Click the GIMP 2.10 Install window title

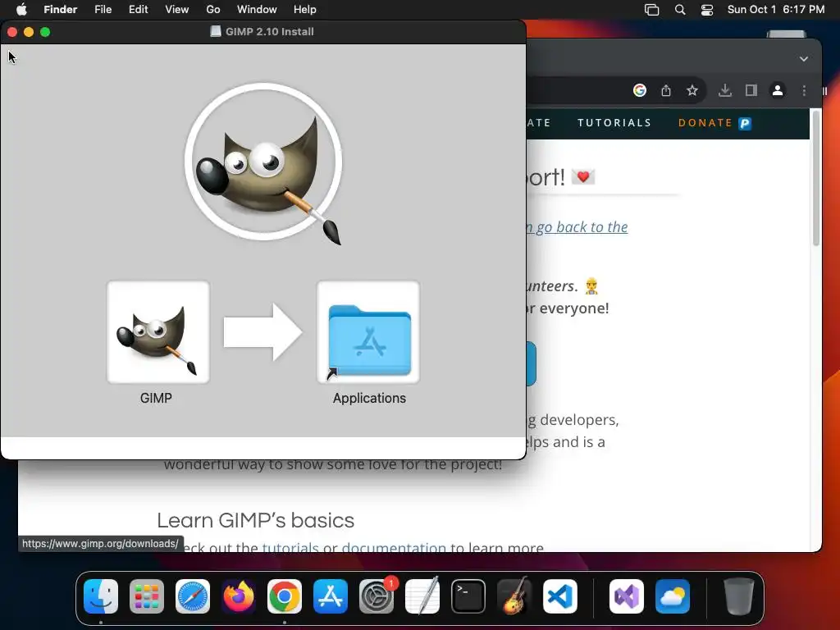269,32
